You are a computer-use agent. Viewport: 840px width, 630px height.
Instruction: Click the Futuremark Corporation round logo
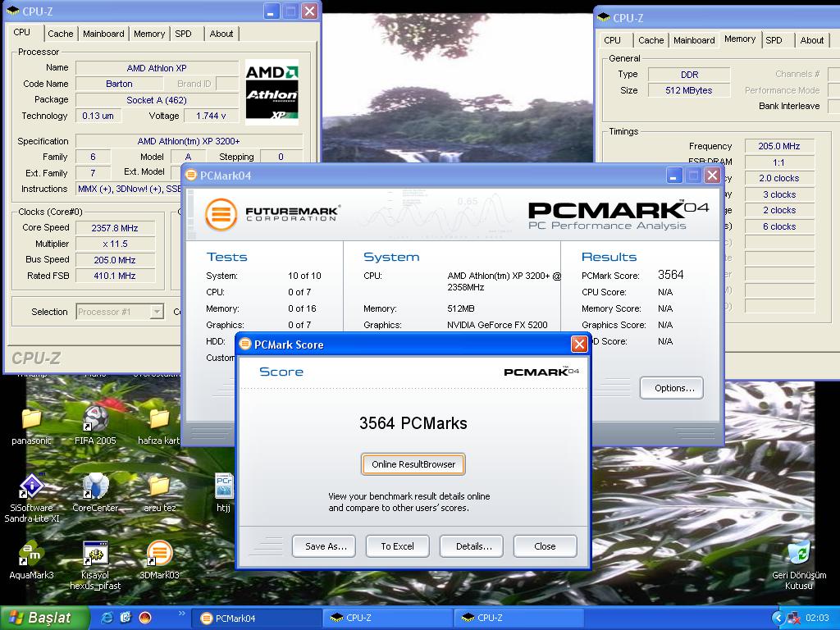[x=221, y=215]
